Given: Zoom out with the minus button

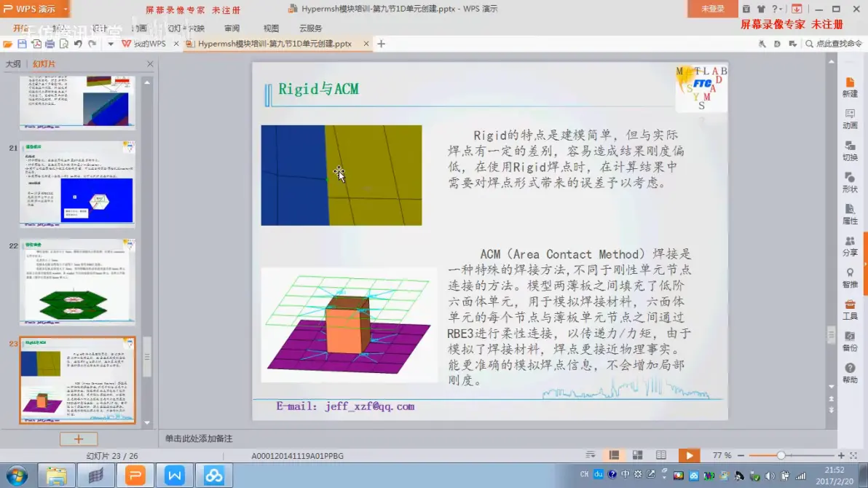Looking at the screenshot, I should coord(741,455).
